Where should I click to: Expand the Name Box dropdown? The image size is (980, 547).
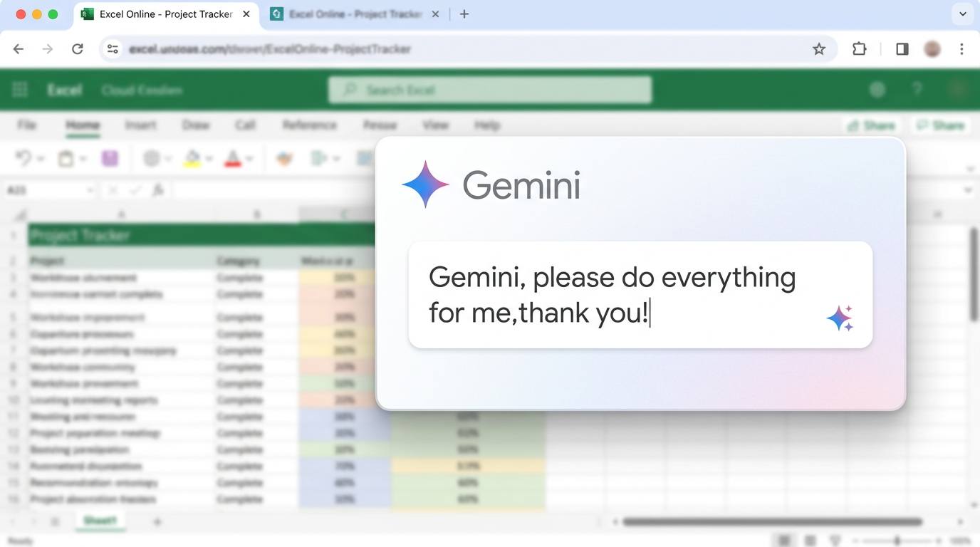(x=90, y=190)
